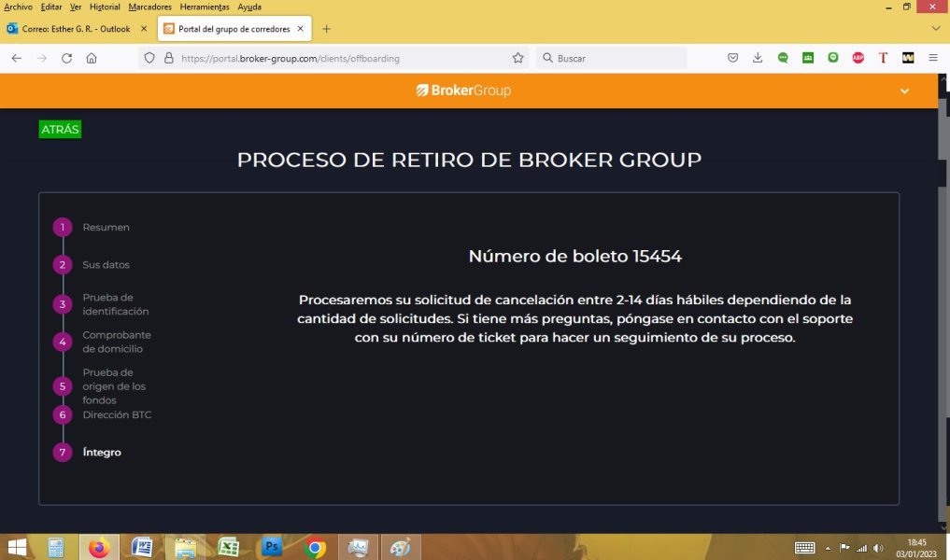Select step 3 Prueba de identificación
Screen dimensions: 950x560
pos(101,304)
